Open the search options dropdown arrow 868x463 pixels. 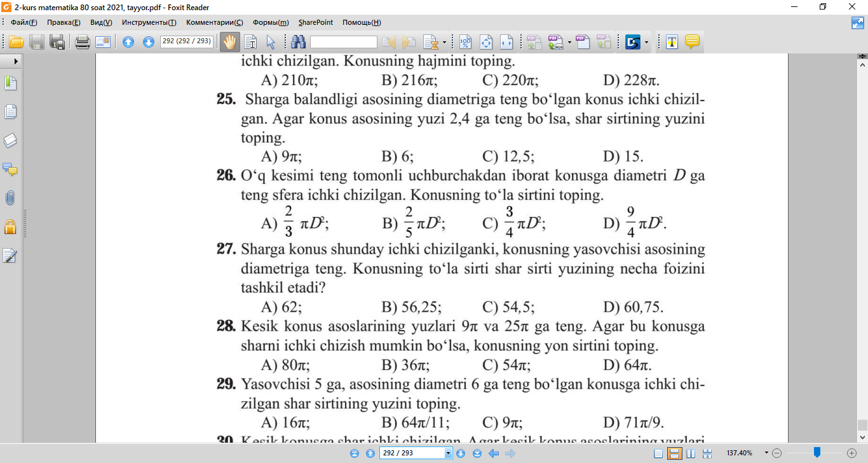(x=444, y=43)
